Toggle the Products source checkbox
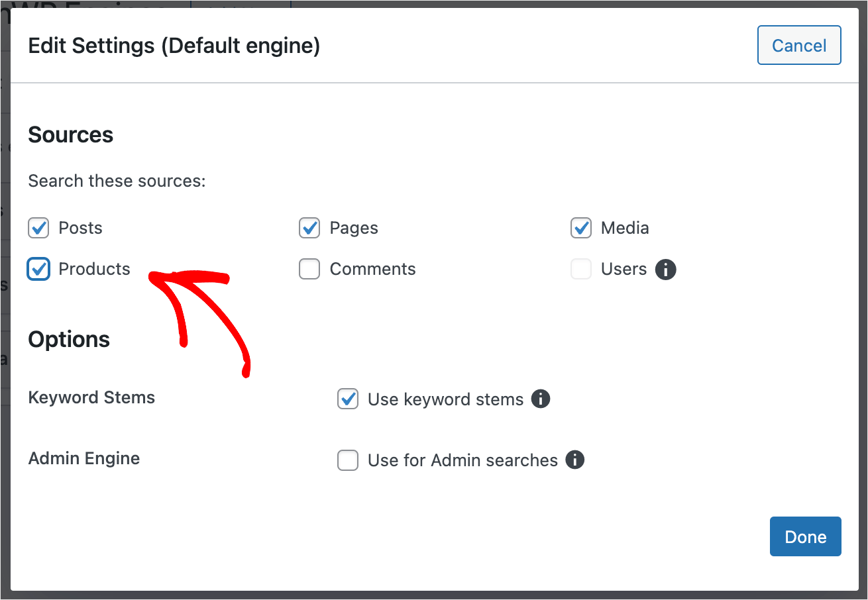The width and height of the screenshot is (868, 600). click(38, 270)
